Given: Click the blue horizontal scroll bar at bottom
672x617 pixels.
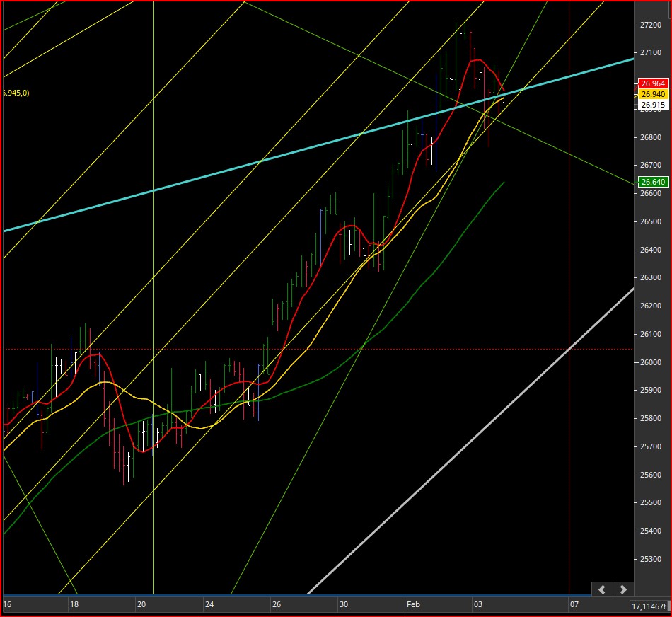Looking at the screenshot, I should tap(286, 595).
